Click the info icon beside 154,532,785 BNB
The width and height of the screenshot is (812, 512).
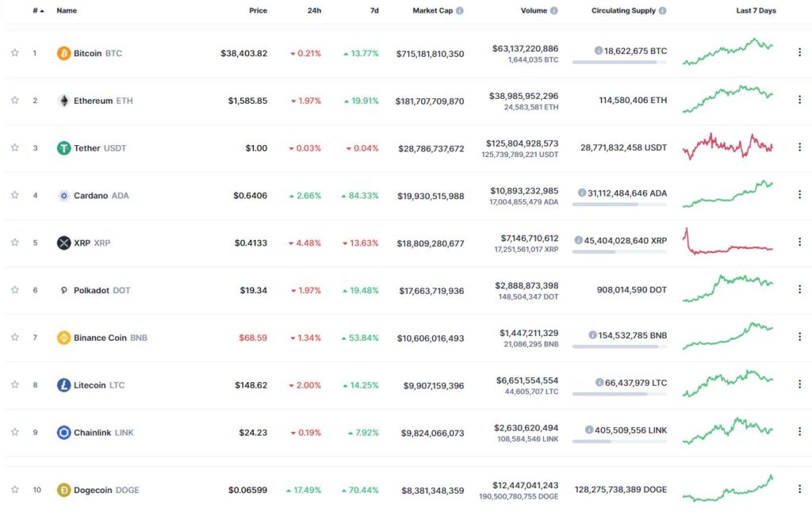593,335
